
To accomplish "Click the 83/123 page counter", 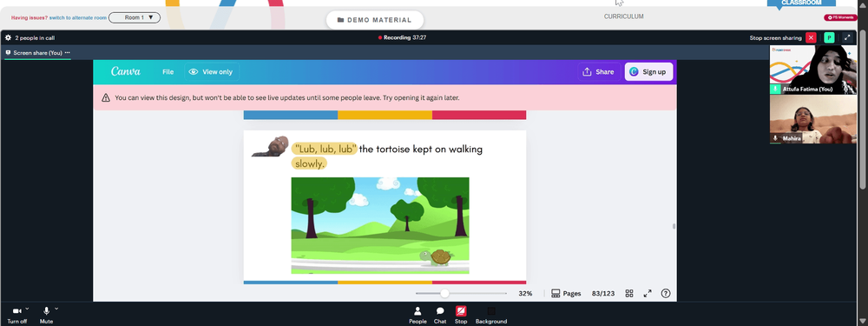I will pos(603,293).
